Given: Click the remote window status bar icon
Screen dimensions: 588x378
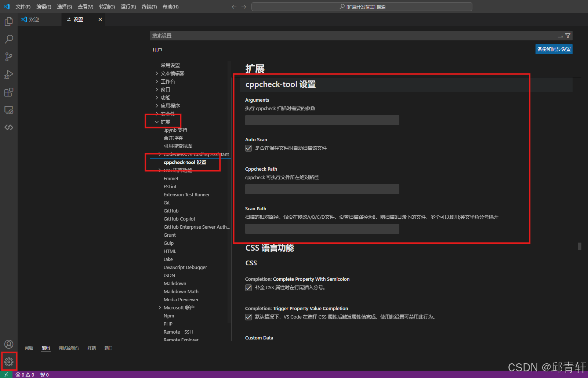Looking at the screenshot, I should pyautogui.click(x=6, y=374).
